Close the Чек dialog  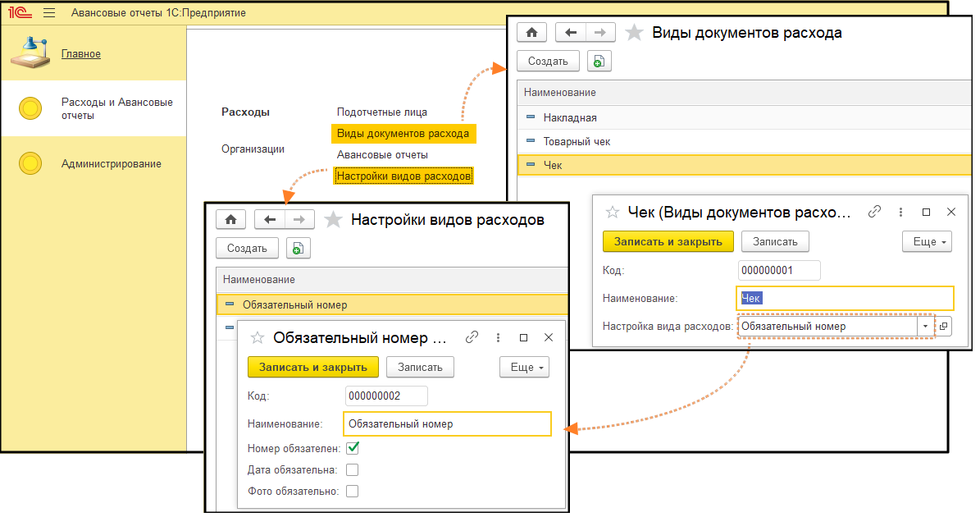pos(951,212)
